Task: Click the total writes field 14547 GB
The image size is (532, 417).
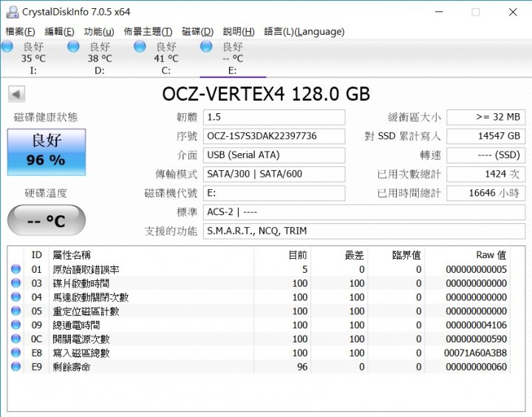Action: click(486, 136)
